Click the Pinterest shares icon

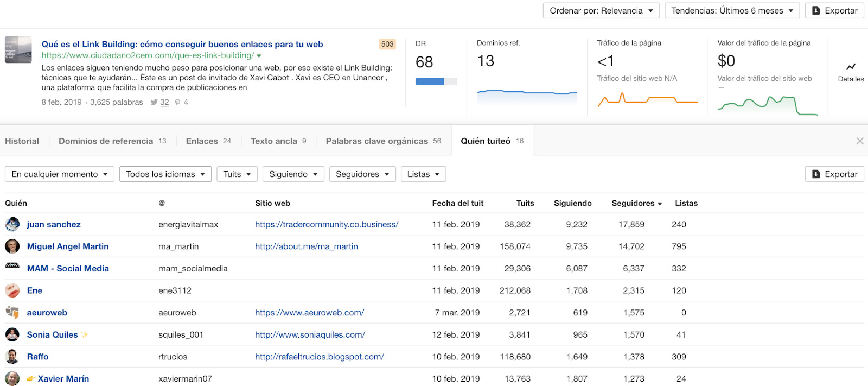click(x=177, y=102)
